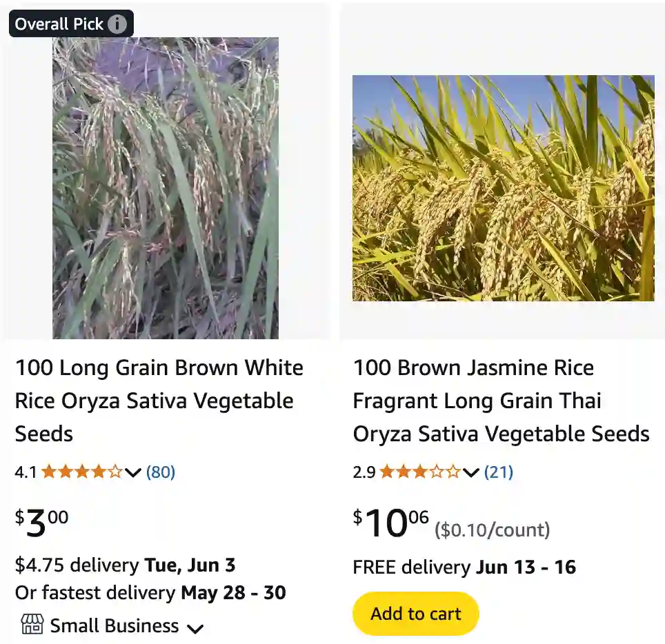Click the Overall Pick info icon
The width and height of the screenshot is (665, 644).
pos(117,24)
